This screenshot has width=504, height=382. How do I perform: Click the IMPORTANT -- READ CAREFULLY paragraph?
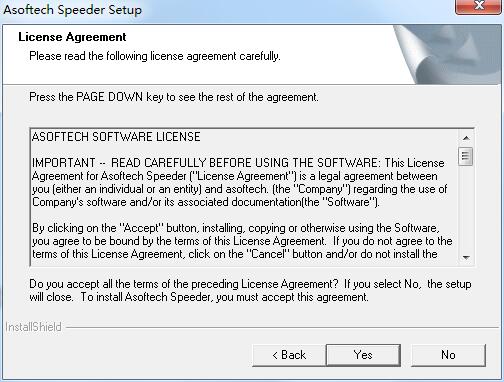(240, 182)
